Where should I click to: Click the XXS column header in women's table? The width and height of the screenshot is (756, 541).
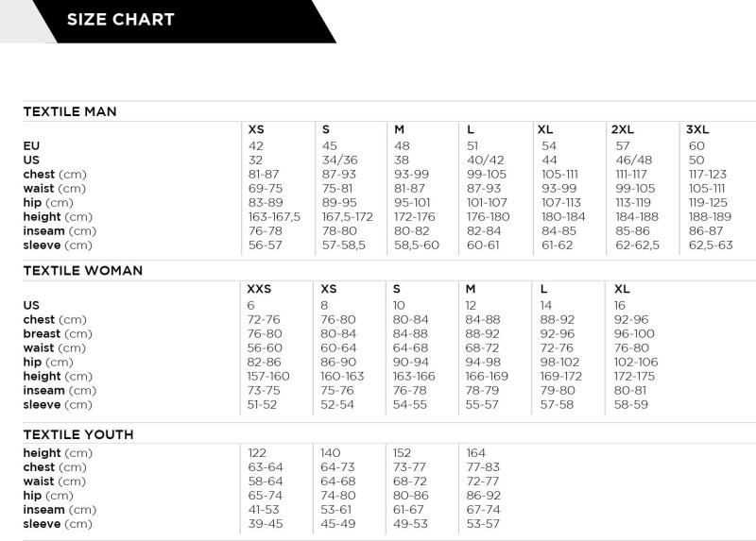point(259,289)
